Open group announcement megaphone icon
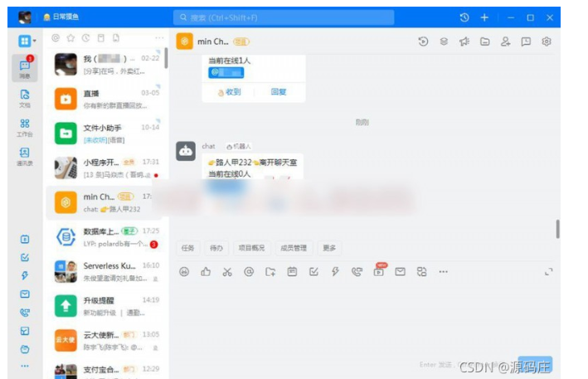The width and height of the screenshot is (588, 379). point(464,41)
